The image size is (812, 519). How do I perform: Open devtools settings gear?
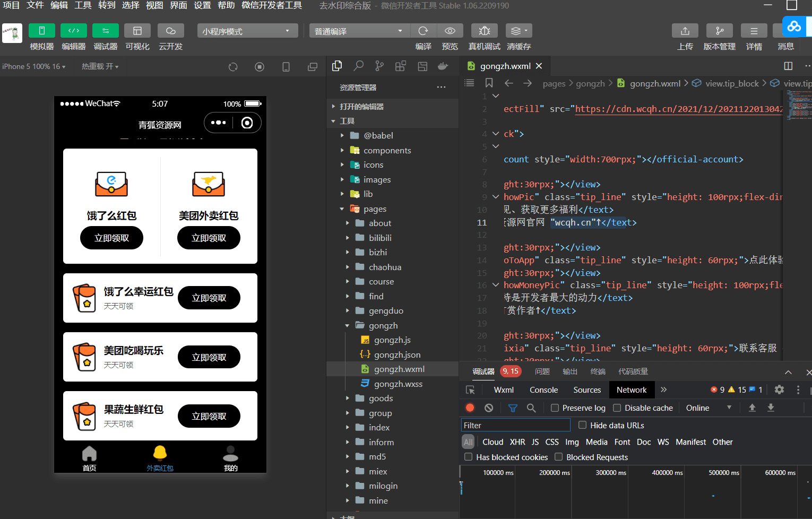coord(779,390)
